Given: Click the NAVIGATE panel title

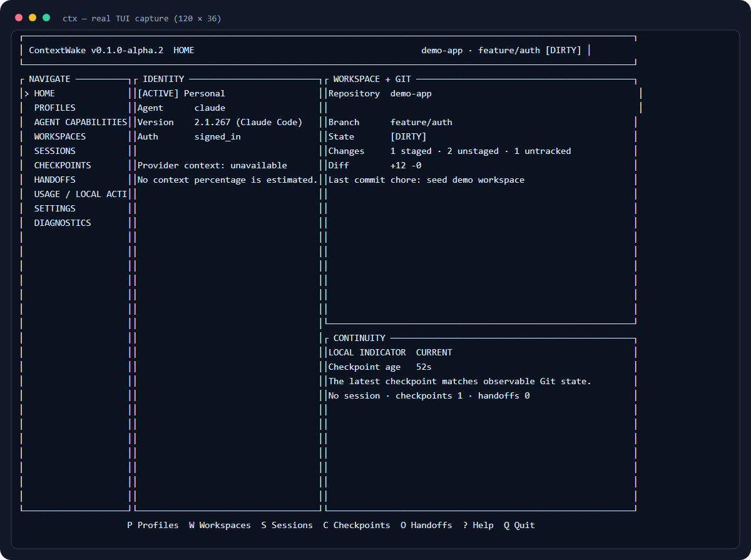Looking at the screenshot, I should pos(49,79).
